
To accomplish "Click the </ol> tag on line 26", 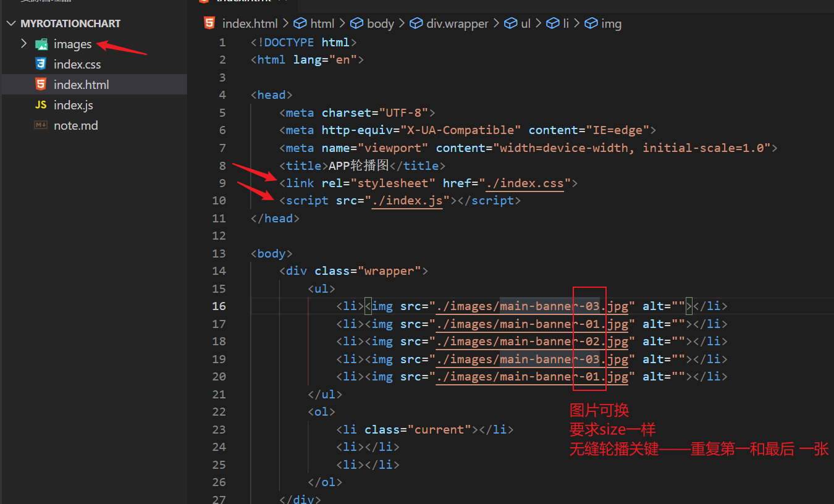I will [x=325, y=482].
